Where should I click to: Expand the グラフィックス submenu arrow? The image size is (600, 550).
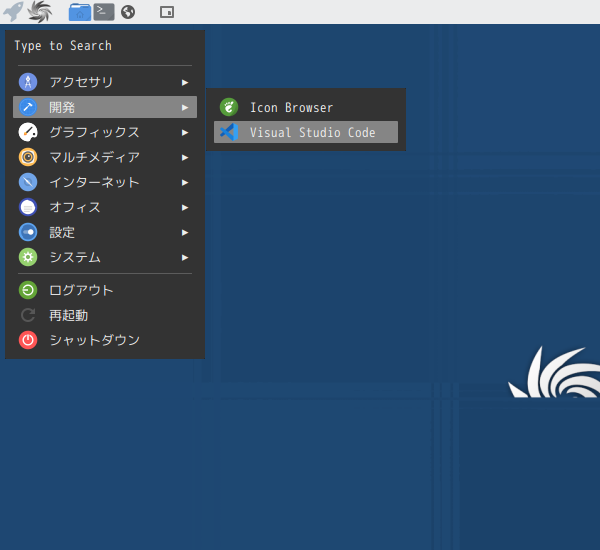point(185,132)
